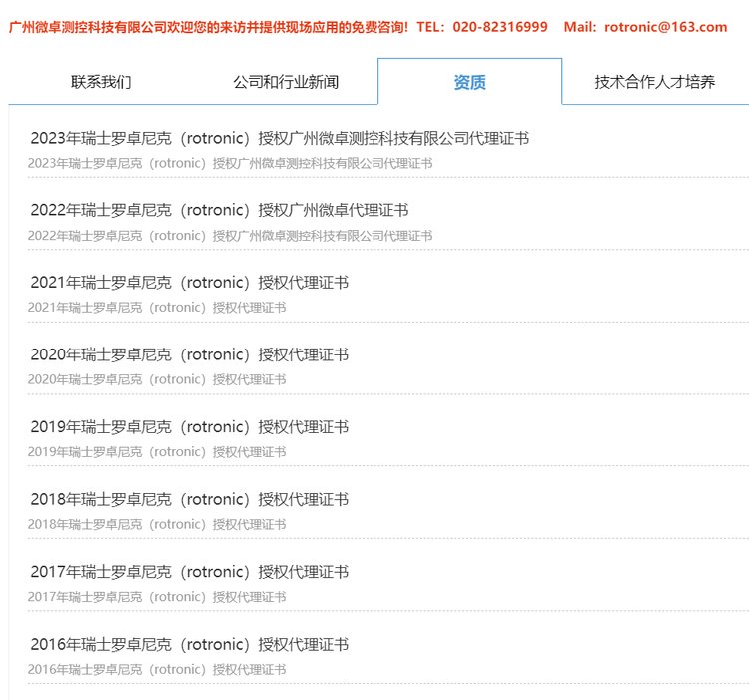Screen dimensions: 749x700
Task: Open the 联系我们 tab
Action: pos(101,82)
